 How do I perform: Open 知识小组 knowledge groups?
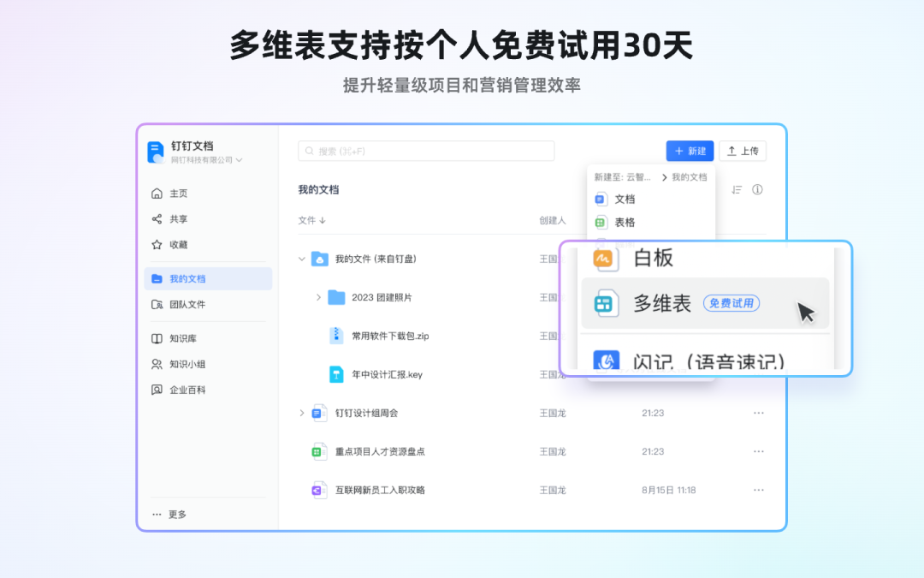(187, 365)
